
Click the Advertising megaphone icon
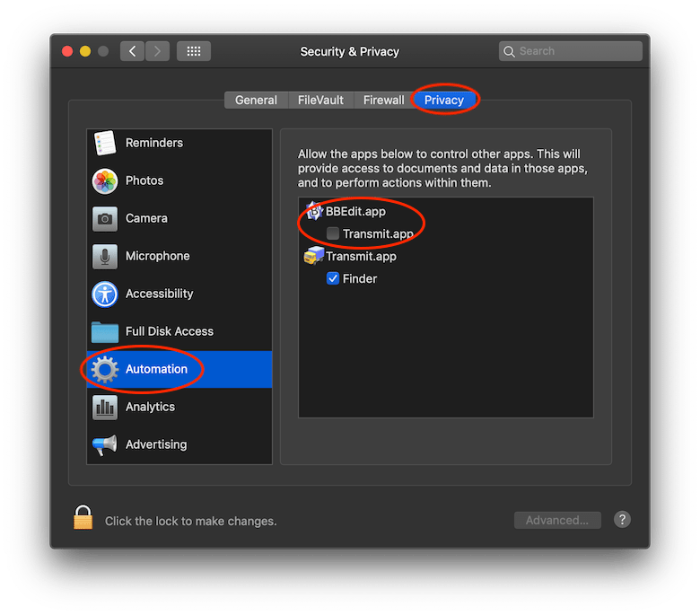(x=105, y=444)
